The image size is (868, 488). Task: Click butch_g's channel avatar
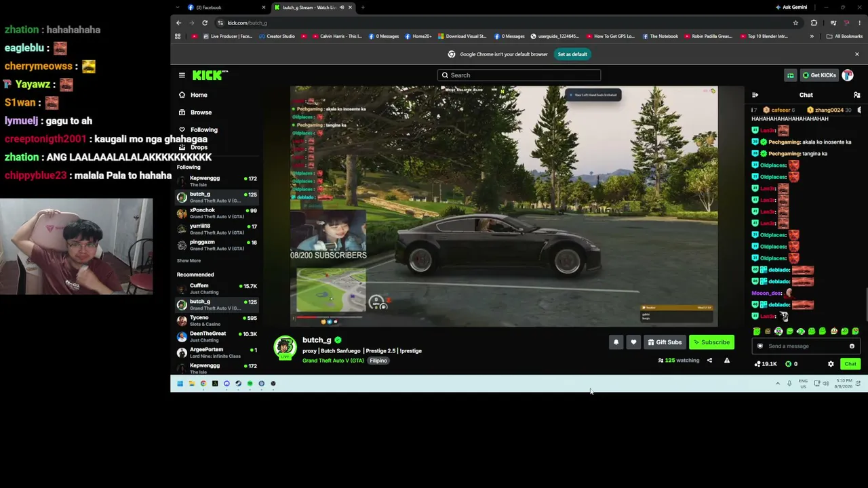tap(285, 347)
